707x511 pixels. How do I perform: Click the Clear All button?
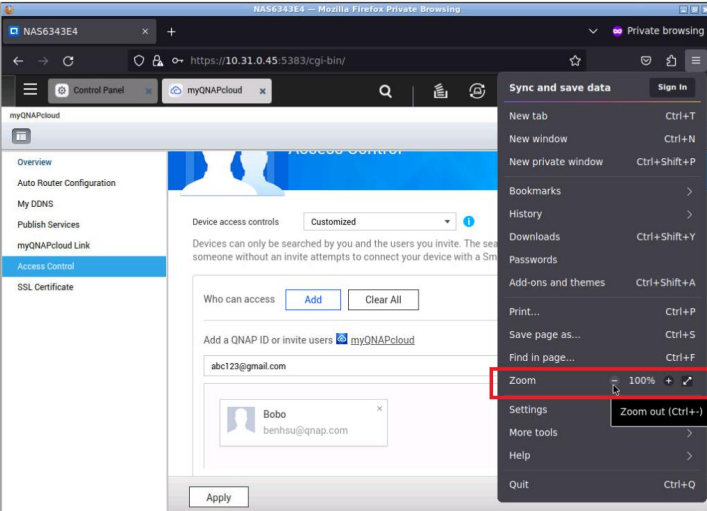[x=382, y=300]
